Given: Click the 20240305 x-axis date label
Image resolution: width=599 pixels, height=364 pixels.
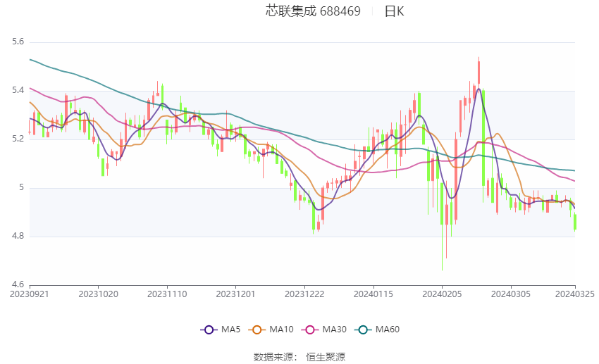Looking at the screenshot, I should (511, 294).
